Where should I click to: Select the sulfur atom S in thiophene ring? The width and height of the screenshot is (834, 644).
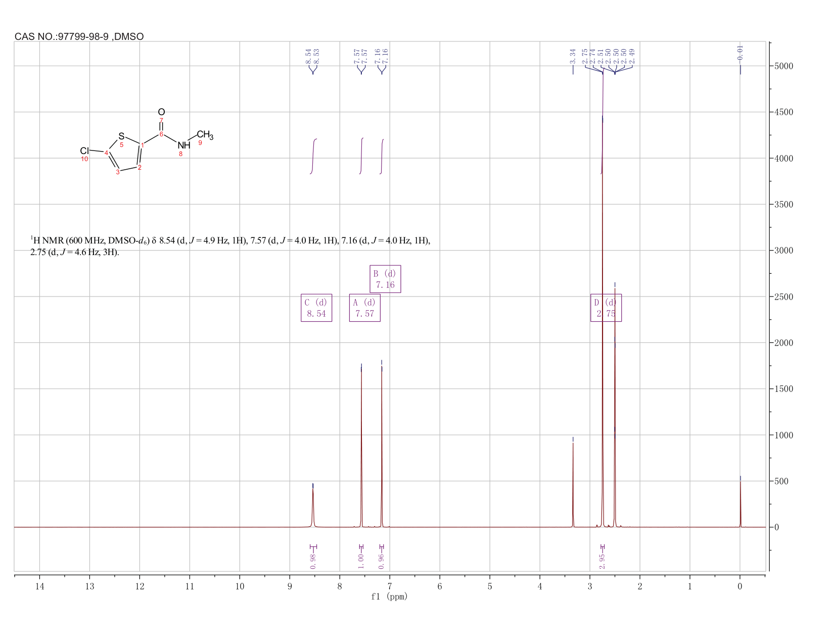click(121, 136)
